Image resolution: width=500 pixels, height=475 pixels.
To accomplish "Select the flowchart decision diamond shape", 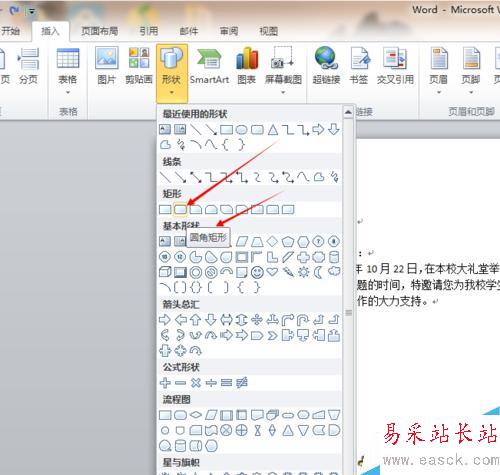I will tap(196, 415).
